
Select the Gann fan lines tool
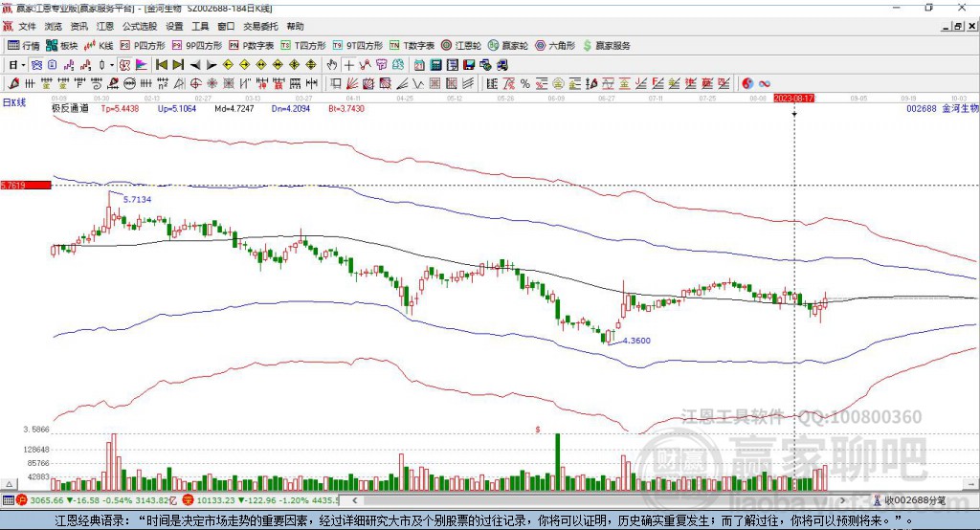(352, 84)
